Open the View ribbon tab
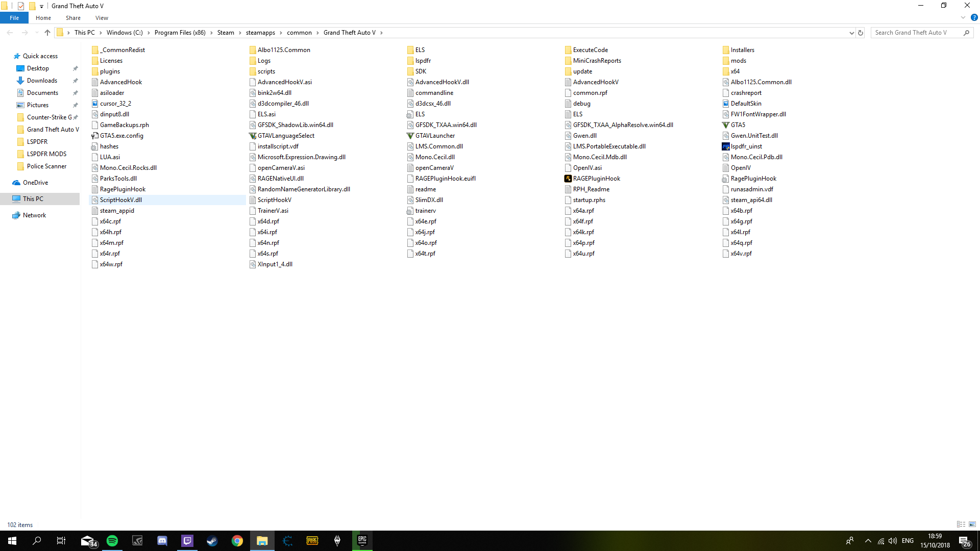This screenshot has height=551, width=980. [x=102, y=18]
